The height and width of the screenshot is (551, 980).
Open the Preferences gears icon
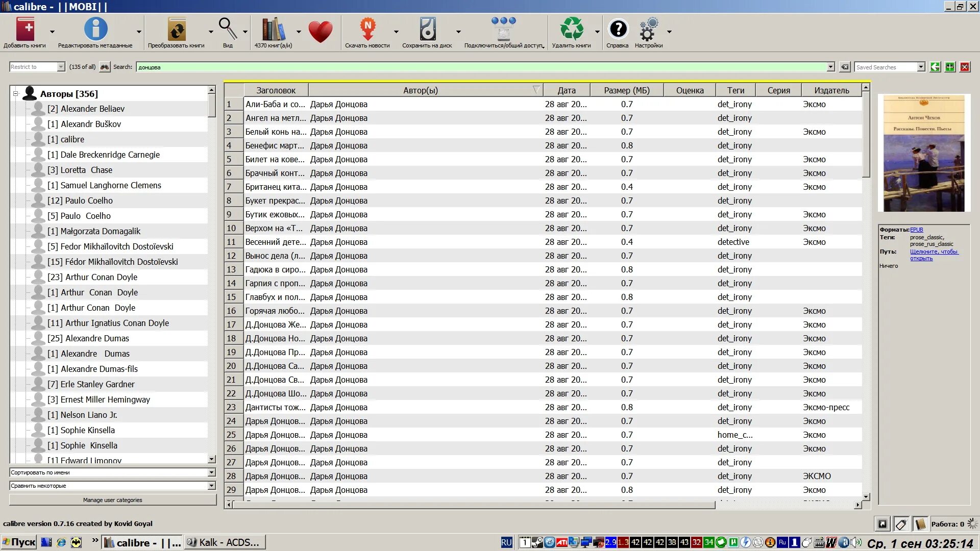pyautogui.click(x=649, y=29)
